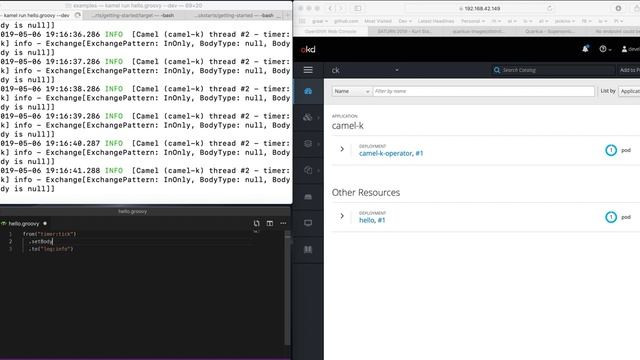This screenshot has width=640, height=360.
Task: Expand the hello deployment row
Action: point(342,216)
